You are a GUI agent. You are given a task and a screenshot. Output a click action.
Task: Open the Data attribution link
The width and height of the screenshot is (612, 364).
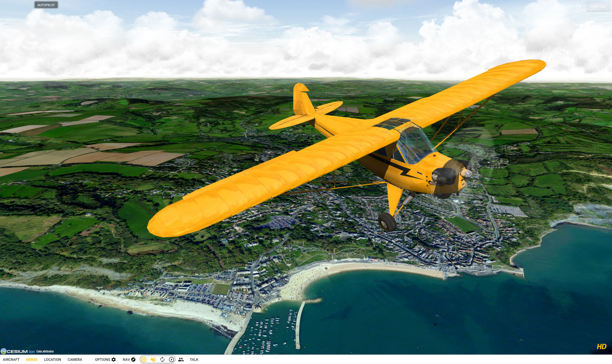tap(45, 351)
